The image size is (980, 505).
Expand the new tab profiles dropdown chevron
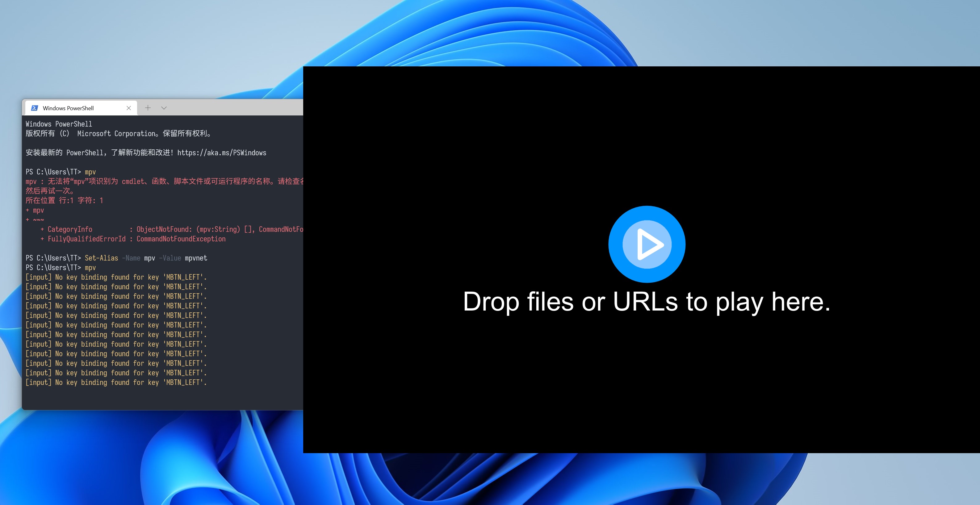pos(164,108)
